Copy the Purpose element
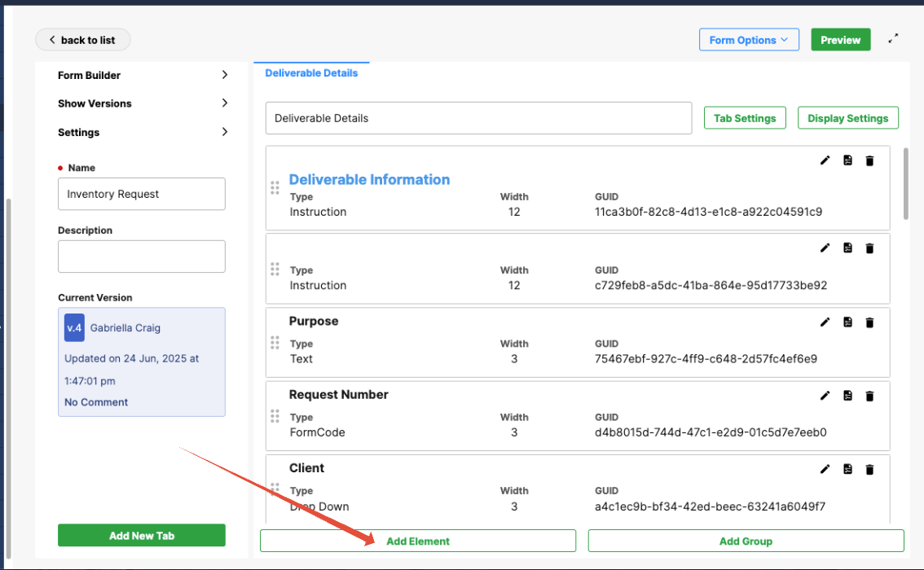This screenshot has width=924, height=570. (847, 322)
